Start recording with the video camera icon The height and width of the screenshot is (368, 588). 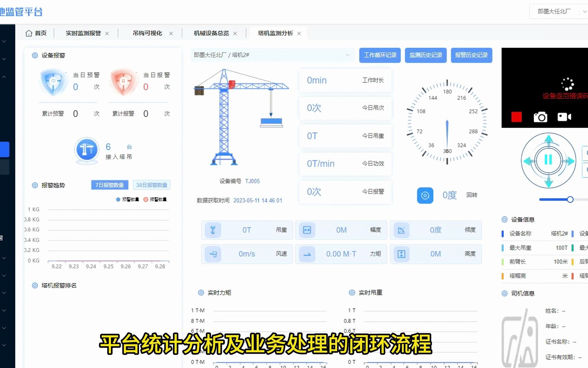click(x=565, y=117)
